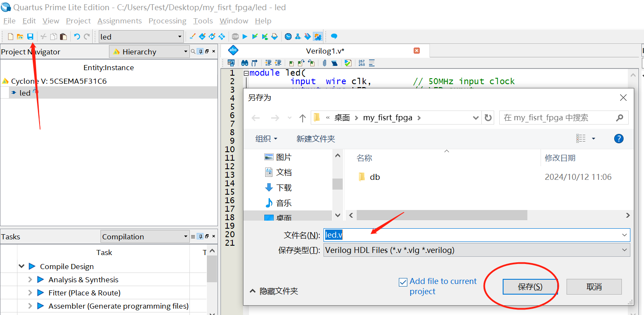Open the Processing menu
The width and height of the screenshot is (644, 315).
point(167,21)
